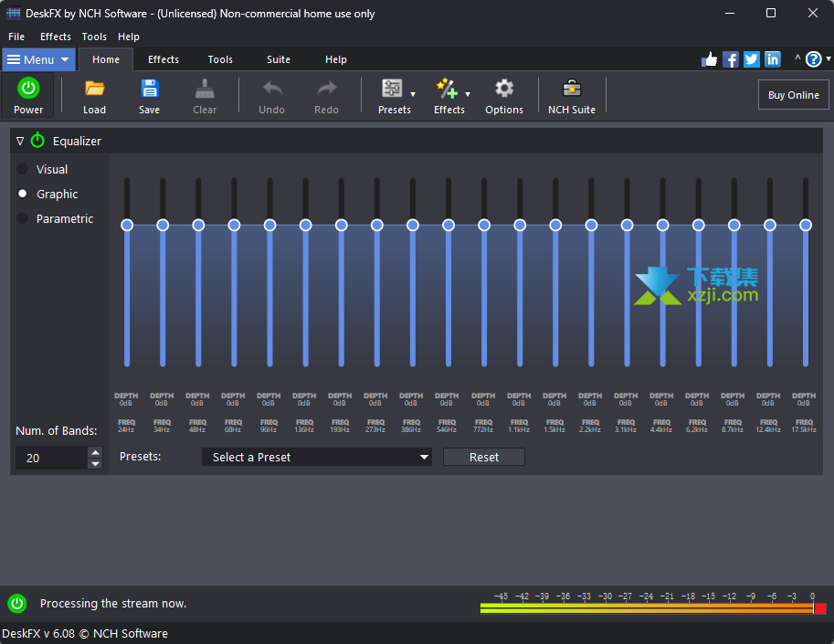Click the thumbs-up like icon
The image size is (834, 644).
(709, 59)
